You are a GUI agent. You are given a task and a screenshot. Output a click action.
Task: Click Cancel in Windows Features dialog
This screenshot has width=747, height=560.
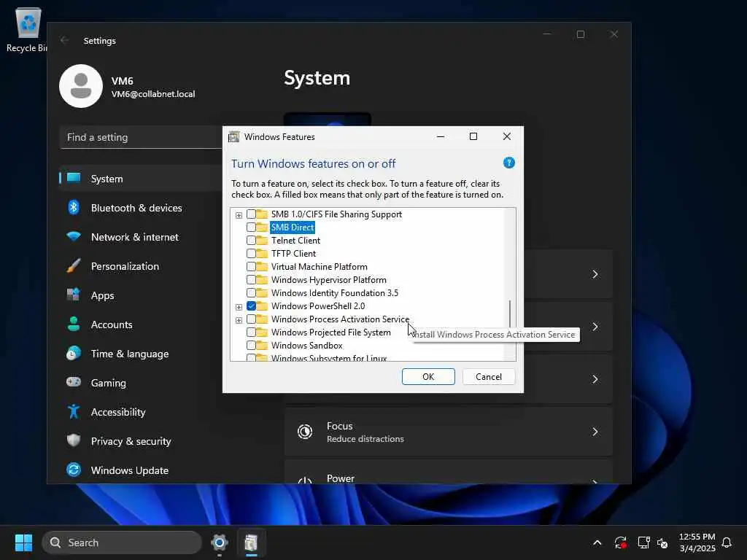point(488,377)
